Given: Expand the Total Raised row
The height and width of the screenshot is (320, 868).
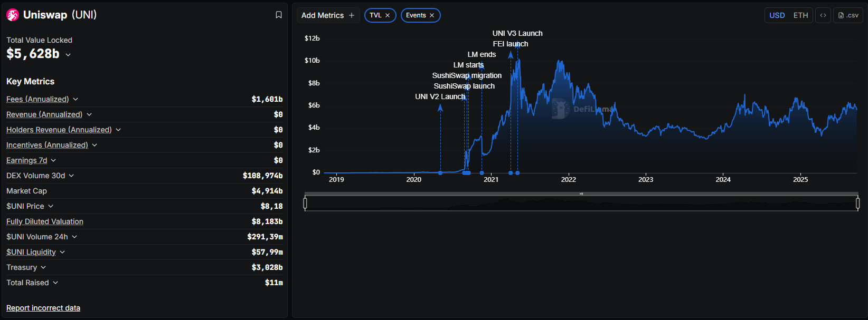Looking at the screenshot, I should click(55, 283).
